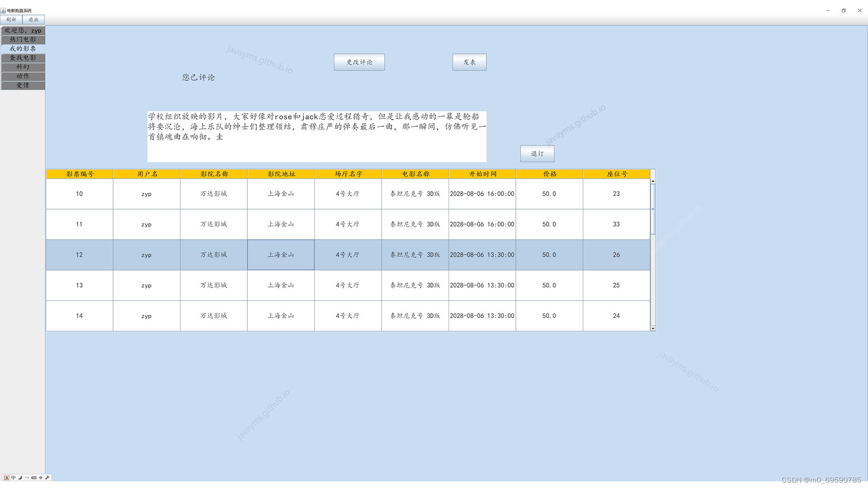This screenshot has height=488, width=868.
Task: Click seat number 23 cell
Action: click(x=617, y=194)
